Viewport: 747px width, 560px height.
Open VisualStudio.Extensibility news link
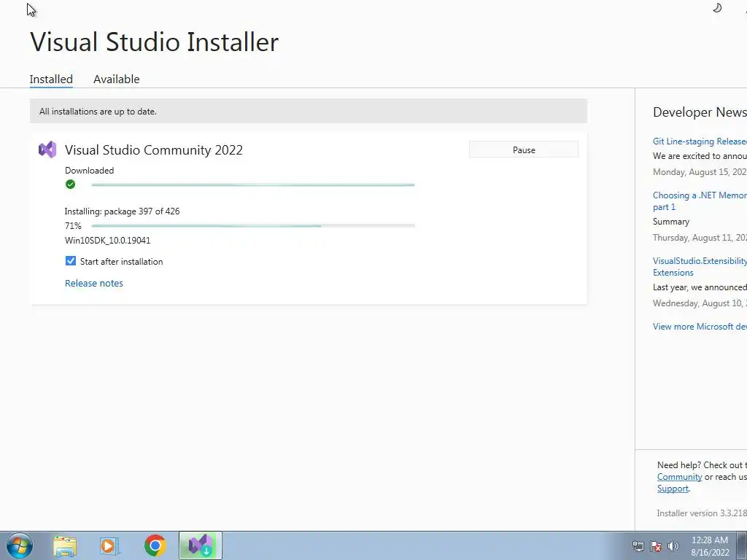(700, 267)
